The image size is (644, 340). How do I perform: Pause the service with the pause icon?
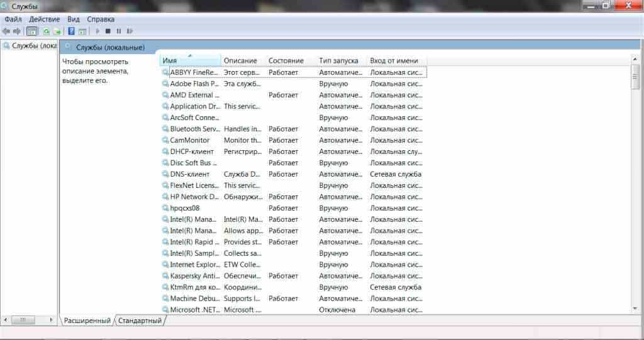tap(118, 31)
